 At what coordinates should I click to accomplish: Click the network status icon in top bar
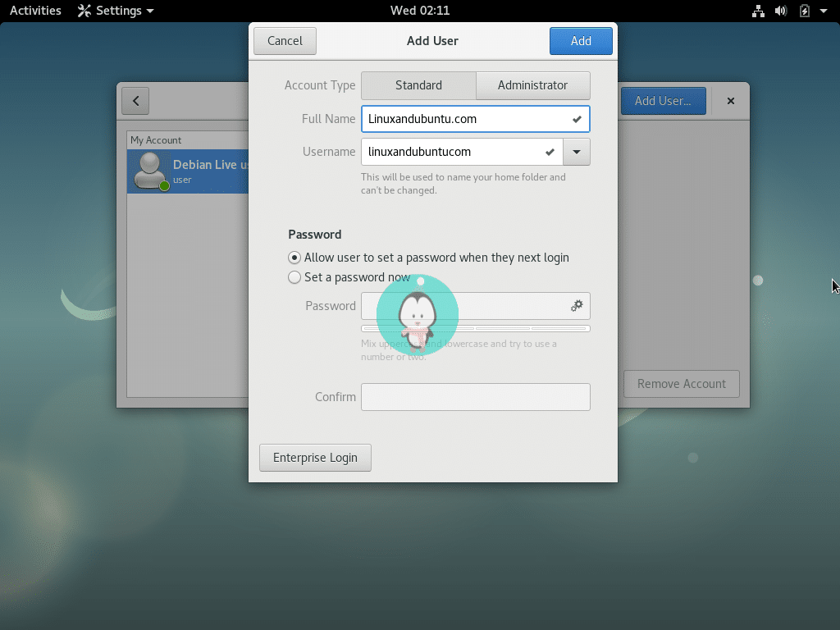tap(758, 11)
